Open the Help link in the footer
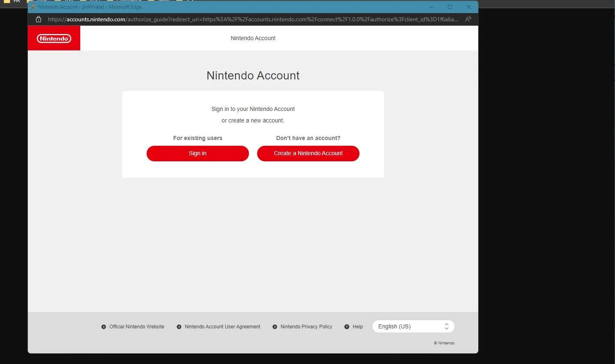Screen dimensions: 615x364 click(354, 327)
